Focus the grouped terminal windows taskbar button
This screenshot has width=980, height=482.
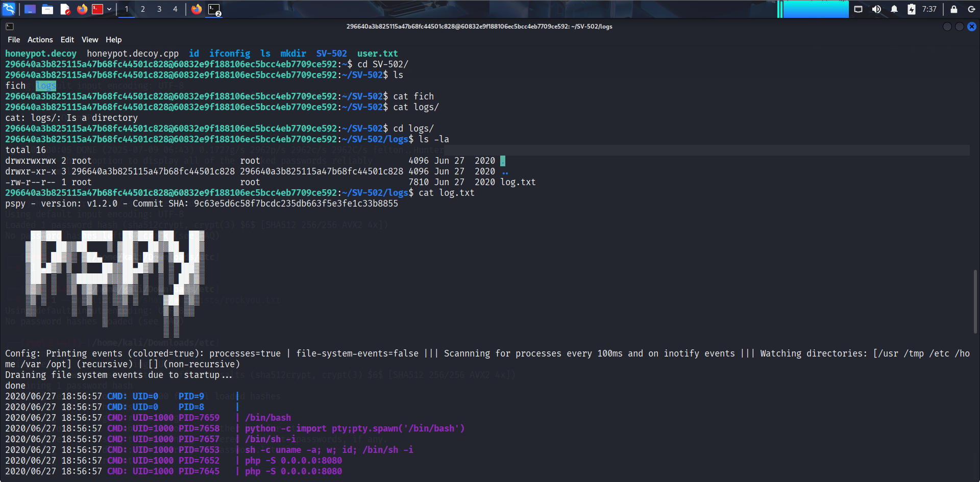click(214, 9)
